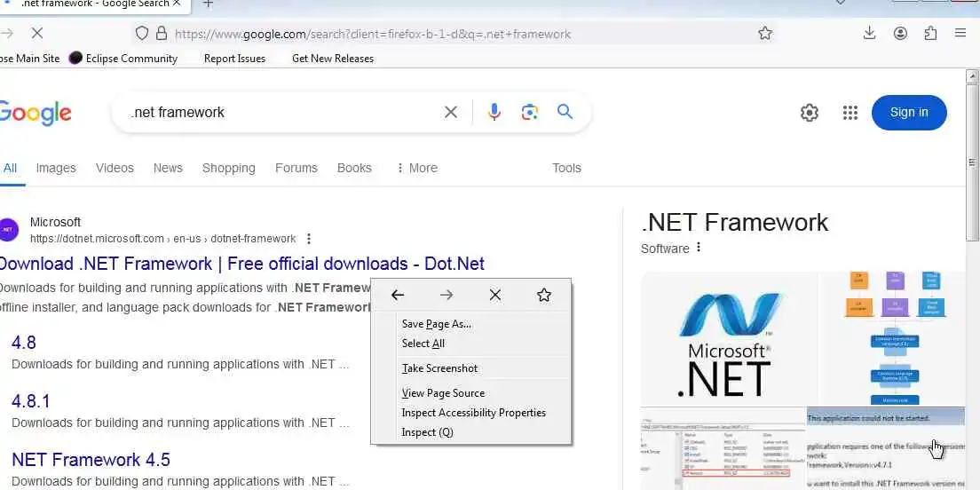
Task: Open the registry editor screenshot thumbnail
Action: pos(723,448)
